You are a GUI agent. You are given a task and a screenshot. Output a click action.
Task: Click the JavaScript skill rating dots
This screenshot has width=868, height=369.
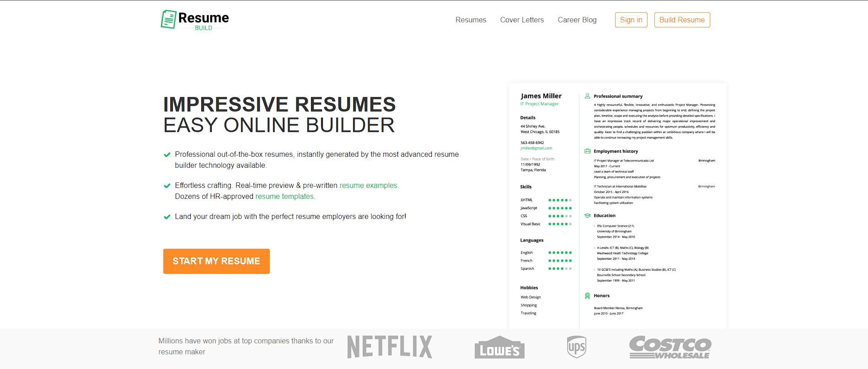tap(560, 208)
